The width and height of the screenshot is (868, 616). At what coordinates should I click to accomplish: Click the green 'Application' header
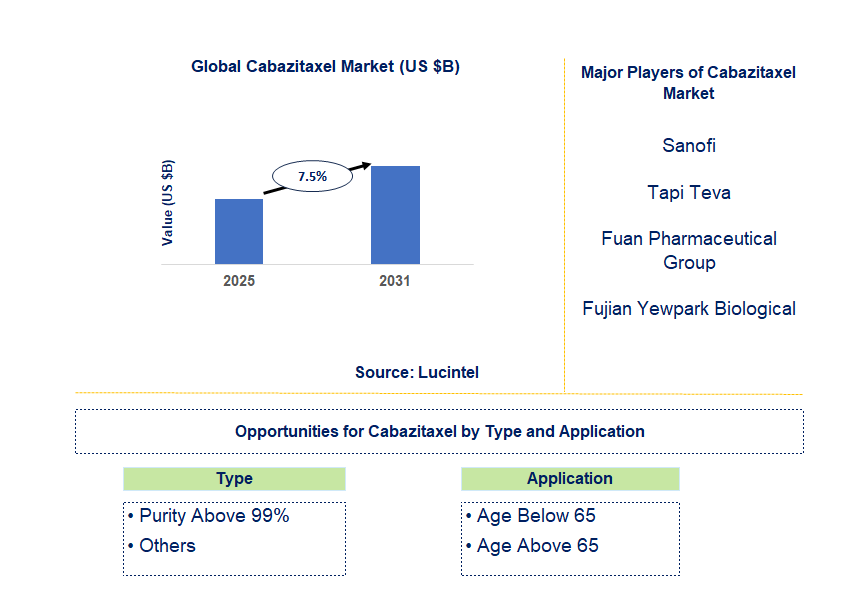coord(570,478)
